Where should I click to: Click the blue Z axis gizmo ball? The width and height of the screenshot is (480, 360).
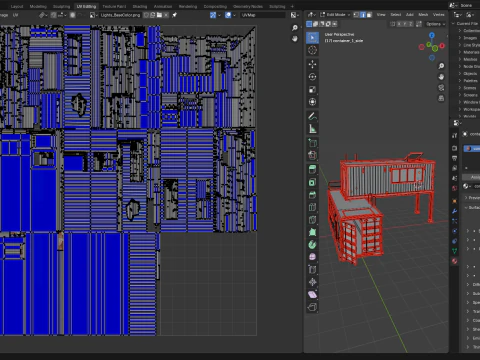(x=432, y=35)
